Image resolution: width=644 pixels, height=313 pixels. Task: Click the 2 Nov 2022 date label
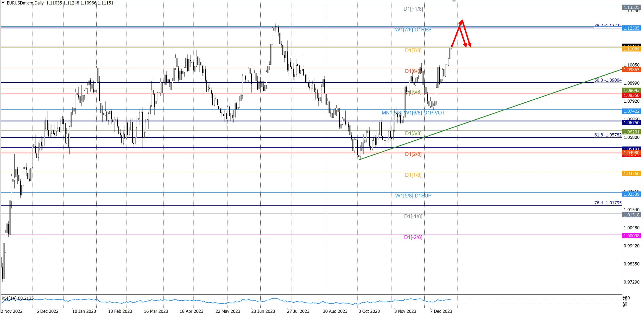pyautogui.click(x=12, y=311)
